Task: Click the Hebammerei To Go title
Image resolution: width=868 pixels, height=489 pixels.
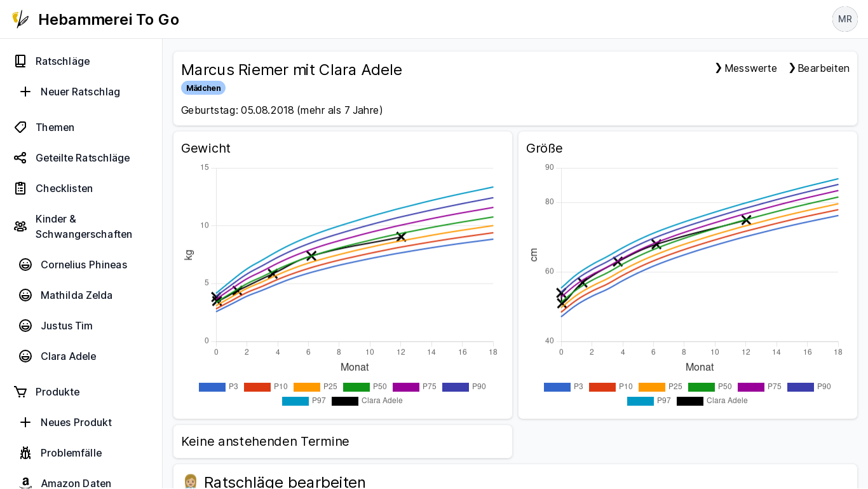Action: [109, 20]
